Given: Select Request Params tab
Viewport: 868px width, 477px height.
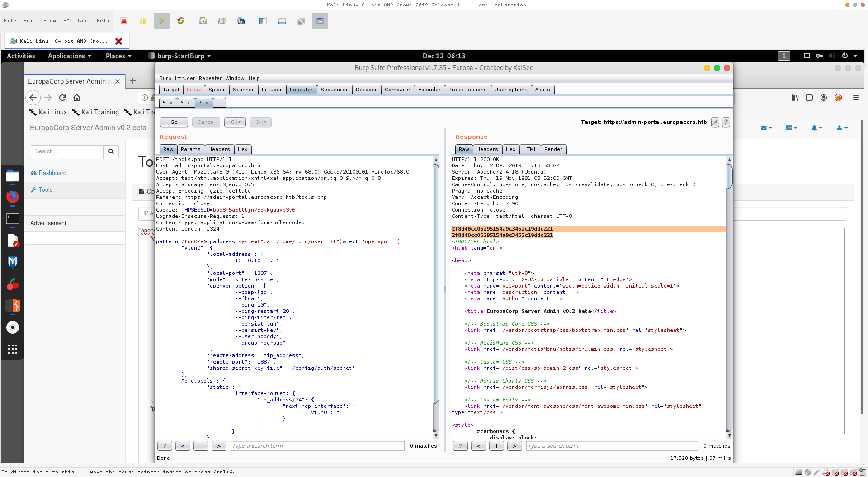Looking at the screenshot, I should (190, 149).
